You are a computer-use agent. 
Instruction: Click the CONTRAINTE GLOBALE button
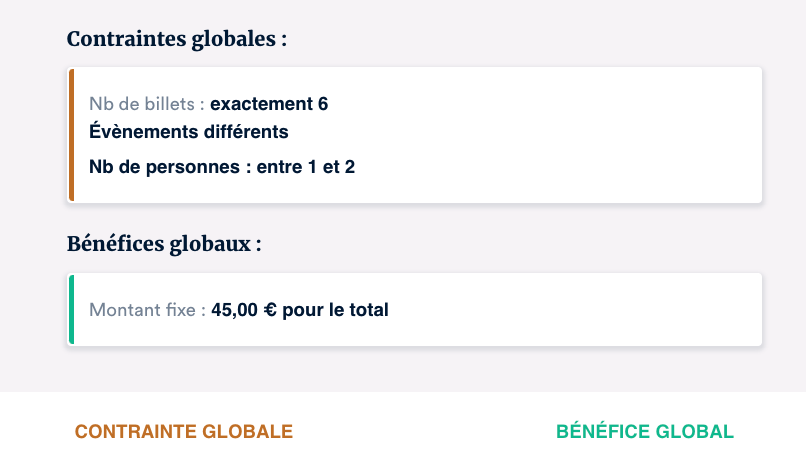click(x=184, y=432)
